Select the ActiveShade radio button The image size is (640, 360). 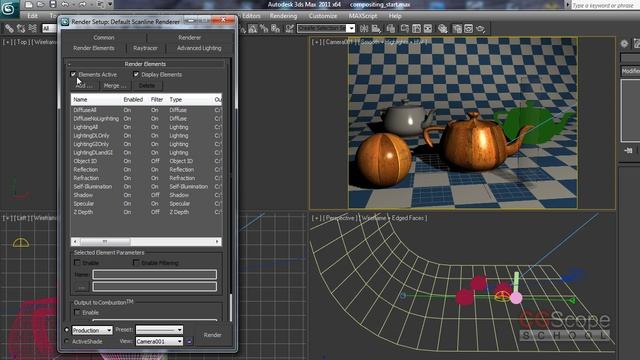67,341
